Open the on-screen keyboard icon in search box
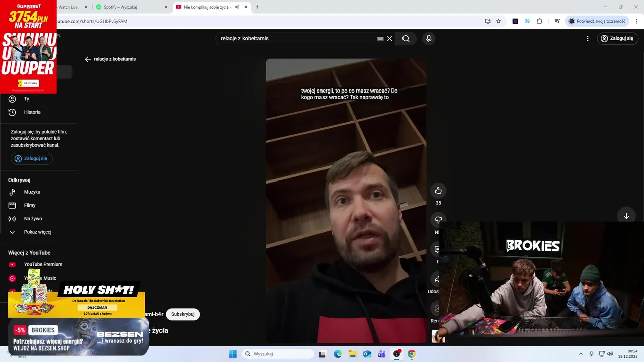The height and width of the screenshot is (362, 644). [380, 38]
